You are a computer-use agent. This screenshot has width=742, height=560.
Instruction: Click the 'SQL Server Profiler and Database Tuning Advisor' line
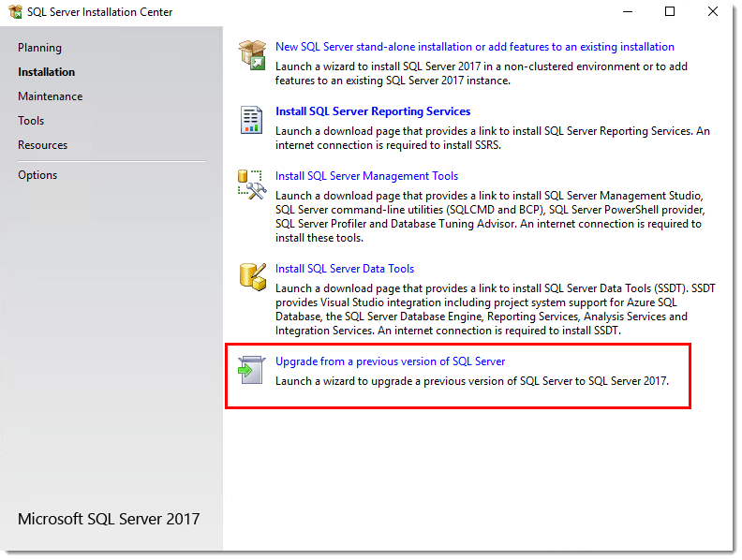coord(488,224)
